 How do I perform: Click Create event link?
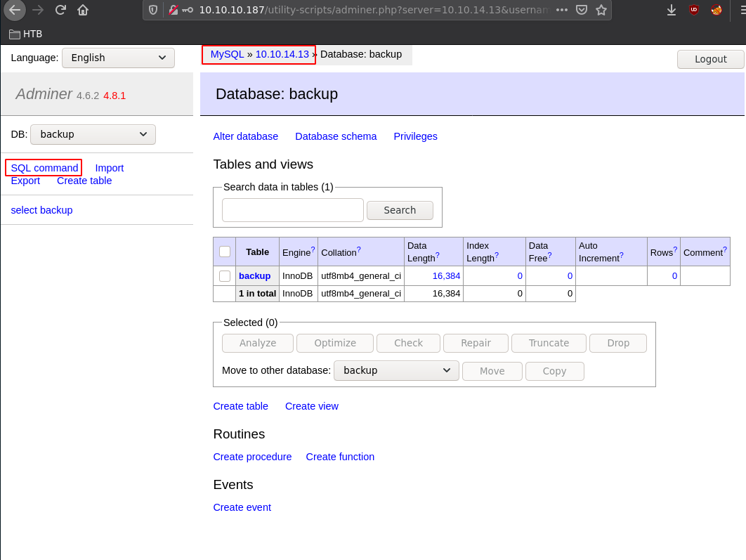pyautogui.click(x=242, y=507)
